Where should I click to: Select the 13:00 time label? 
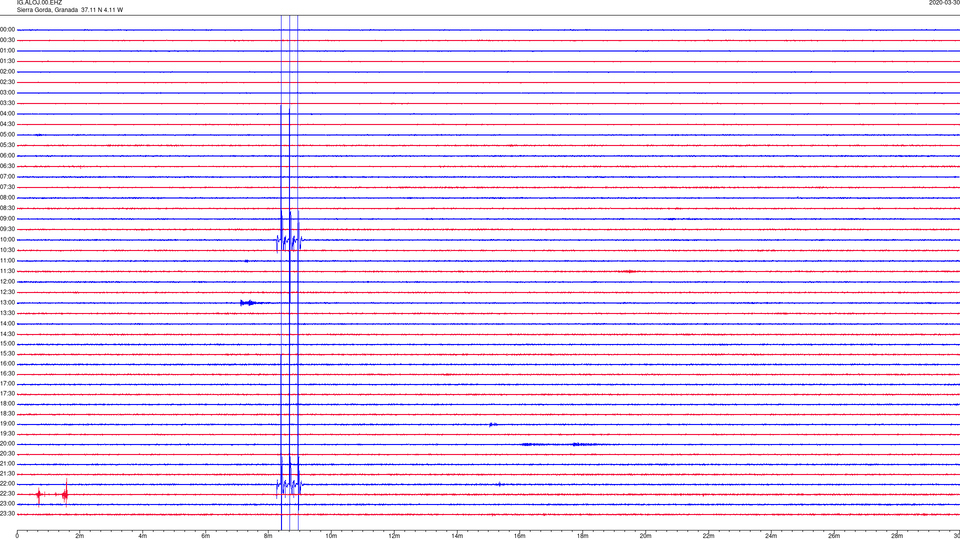(7, 302)
